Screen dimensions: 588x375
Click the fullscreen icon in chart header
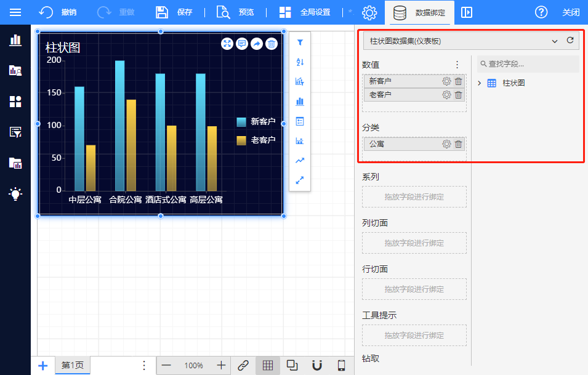(x=227, y=44)
